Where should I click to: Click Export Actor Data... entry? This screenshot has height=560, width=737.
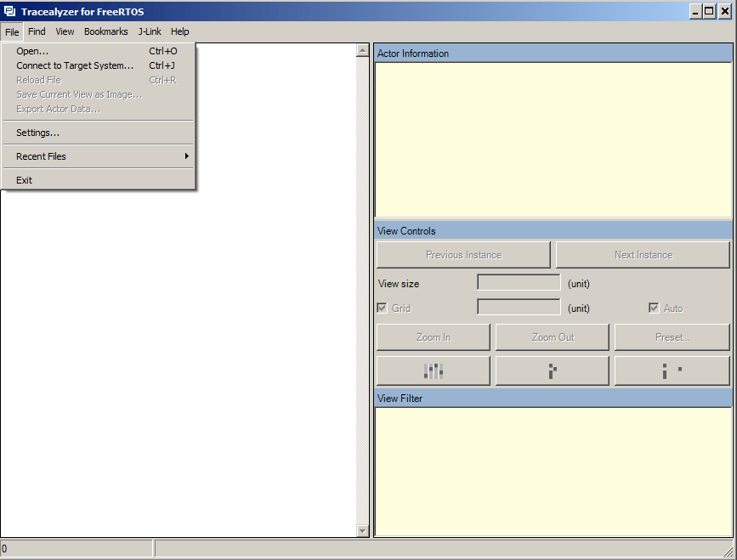click(x=99, y=110)
